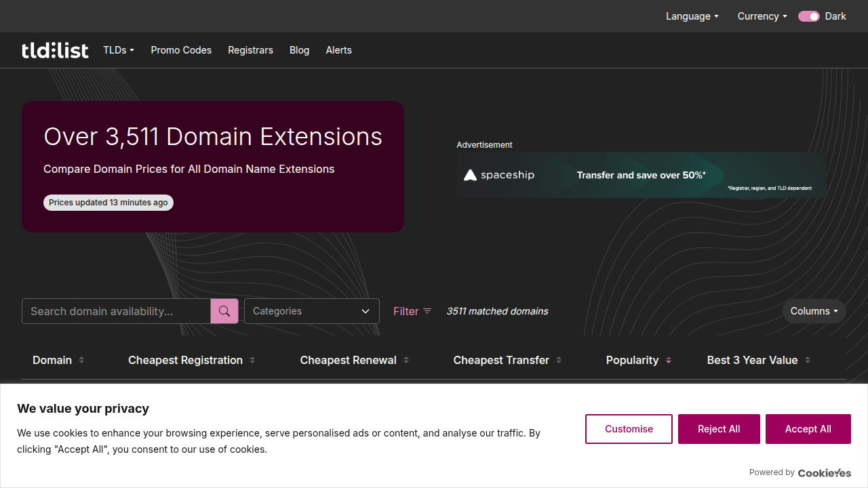
Task: Click the 'Compare Domain Prices' subtitle
Action: pos(189,169)
